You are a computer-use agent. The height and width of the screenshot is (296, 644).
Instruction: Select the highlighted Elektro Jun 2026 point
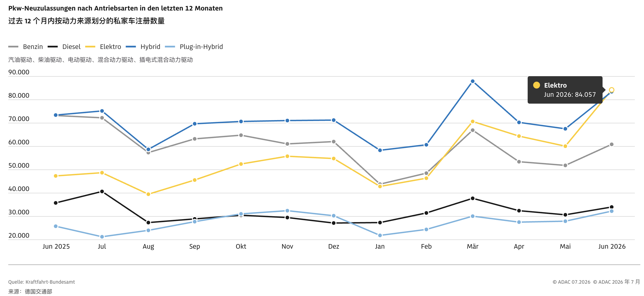pyautogui.click(x=611, y=90)
